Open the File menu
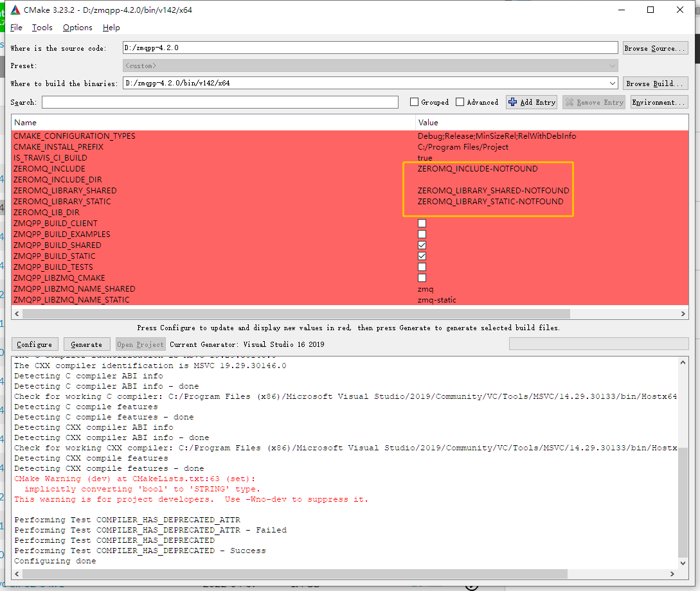The width and height of the screenshot is (700, 591). [16, 28]
